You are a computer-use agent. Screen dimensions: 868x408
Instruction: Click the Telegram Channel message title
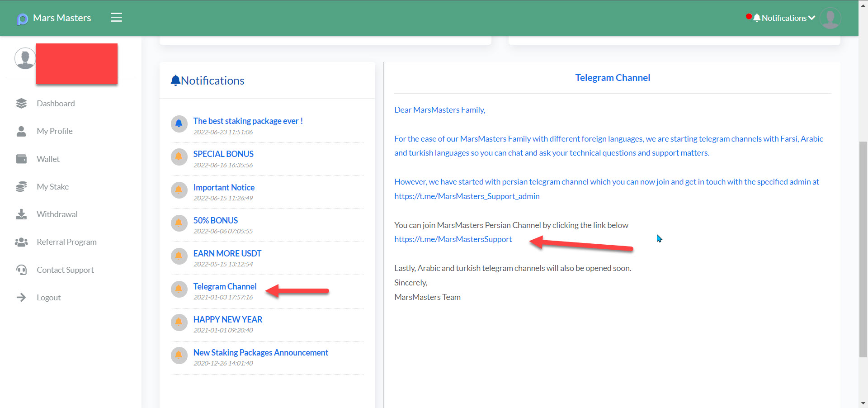tap(613, 78)
